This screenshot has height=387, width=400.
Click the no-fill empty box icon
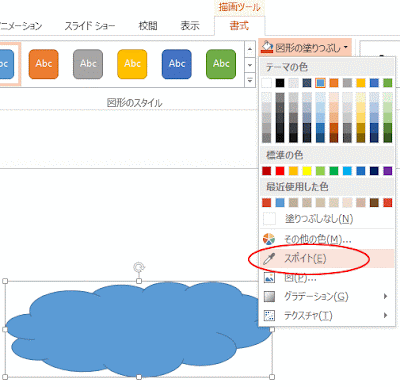(x=269, y=219)
